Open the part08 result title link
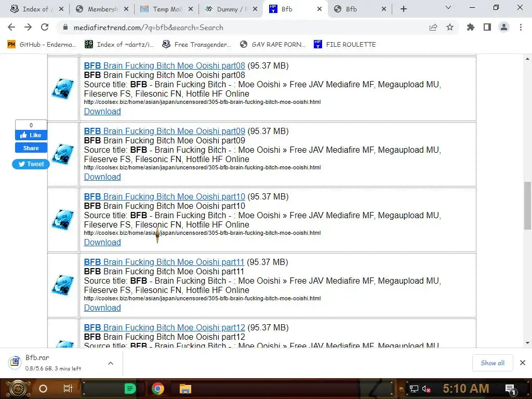The image size is (532, 399). [x=164, y=65]
